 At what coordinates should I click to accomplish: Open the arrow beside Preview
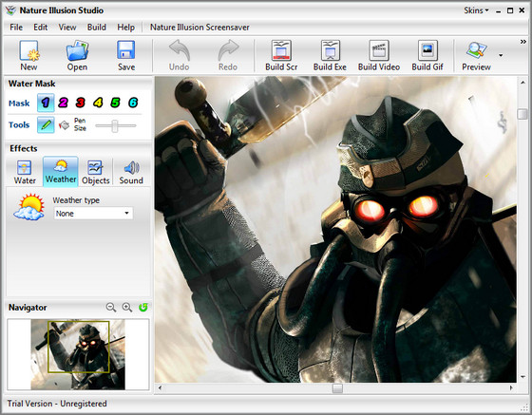point(501,55)
